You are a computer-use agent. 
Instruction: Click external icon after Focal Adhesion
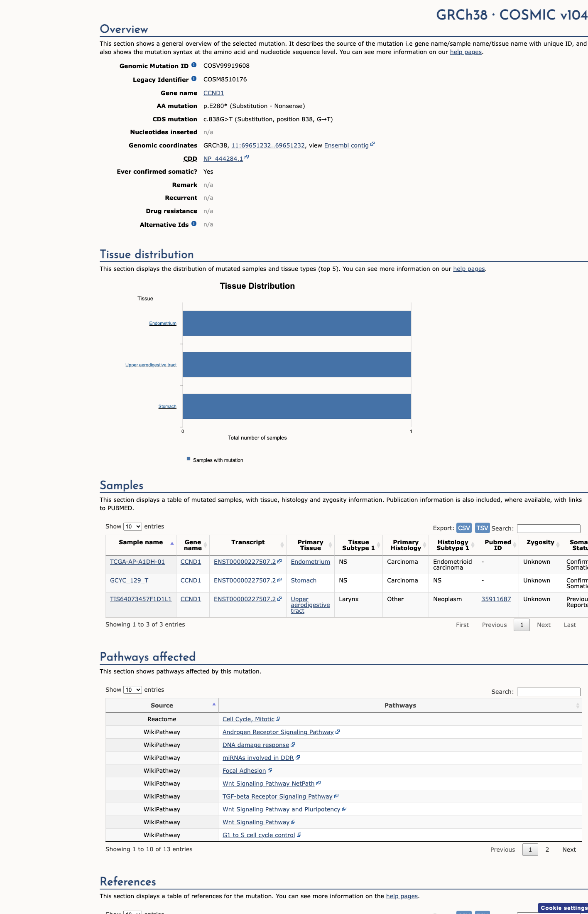(x=270, y=770)
